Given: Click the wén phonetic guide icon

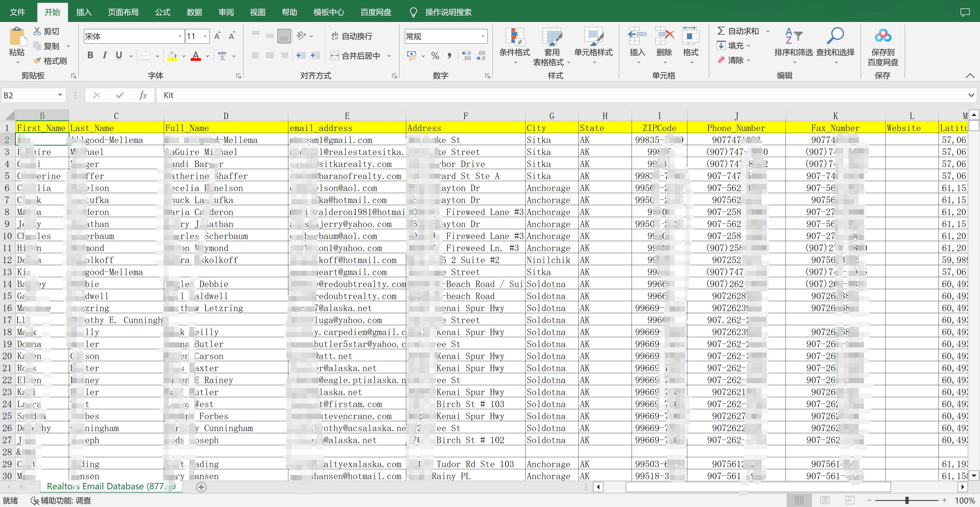Looking at the screenshot, I should 222,56.
